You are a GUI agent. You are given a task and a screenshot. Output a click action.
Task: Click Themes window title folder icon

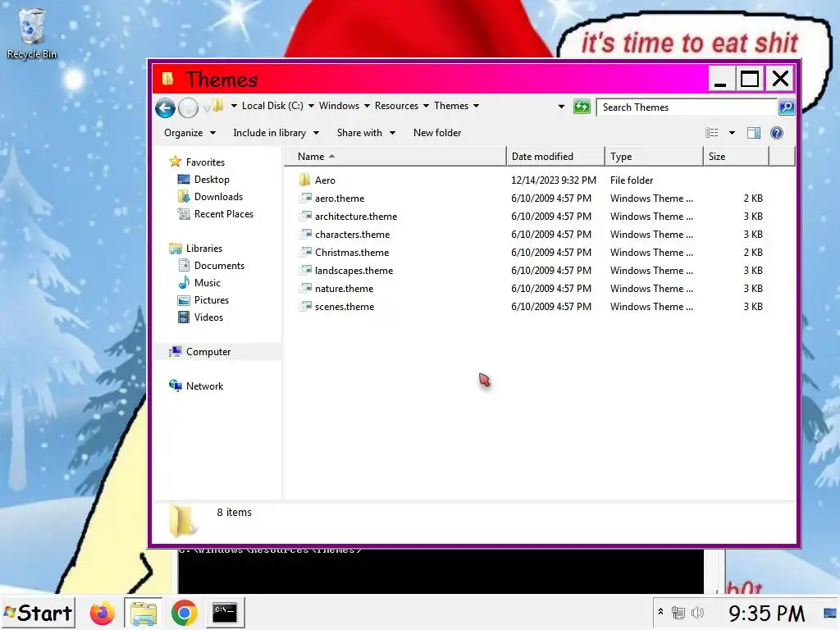tap(167, 79)
